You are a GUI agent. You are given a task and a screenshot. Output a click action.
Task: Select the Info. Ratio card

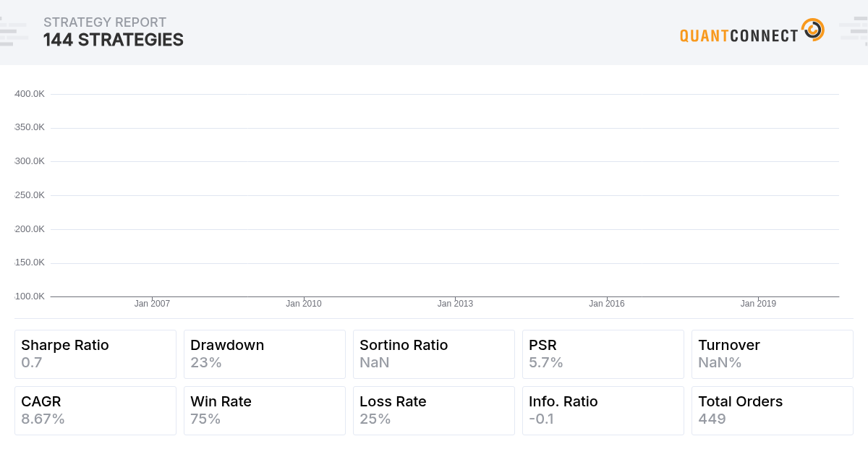pyautogui.click(x=603, y=410)
